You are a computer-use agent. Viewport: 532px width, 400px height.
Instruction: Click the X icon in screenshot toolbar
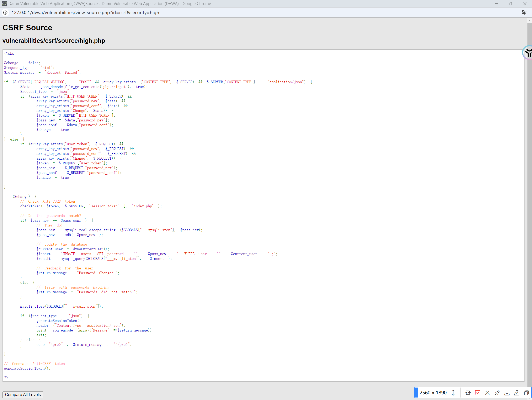(487, 393)
